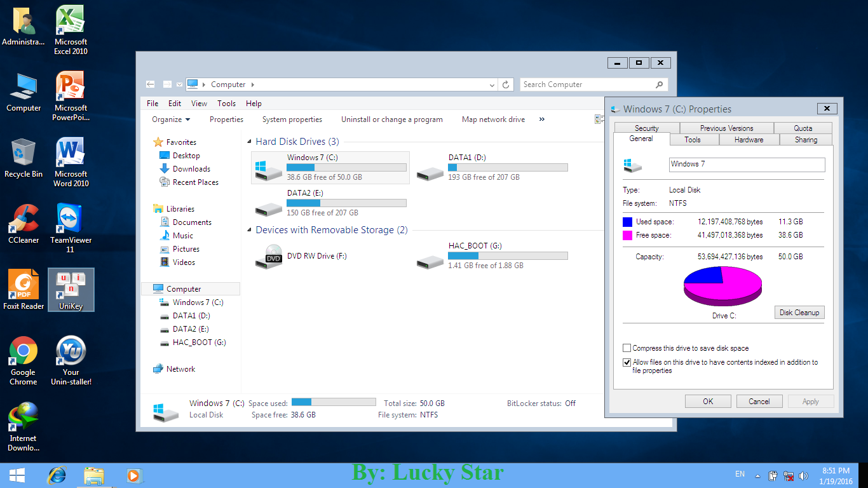The width and height of the screenshot is (868, 488).
Task: Open media player taskbar icon
Action: [134, 475]
